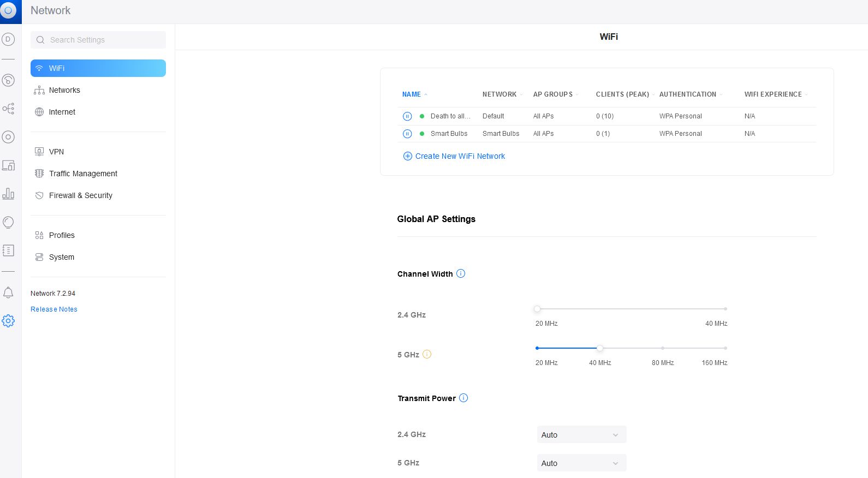The width and height of the screenshot is (868, 478).
Task: Click the 5 GHz warning info icon
Action: click(427, 354)
